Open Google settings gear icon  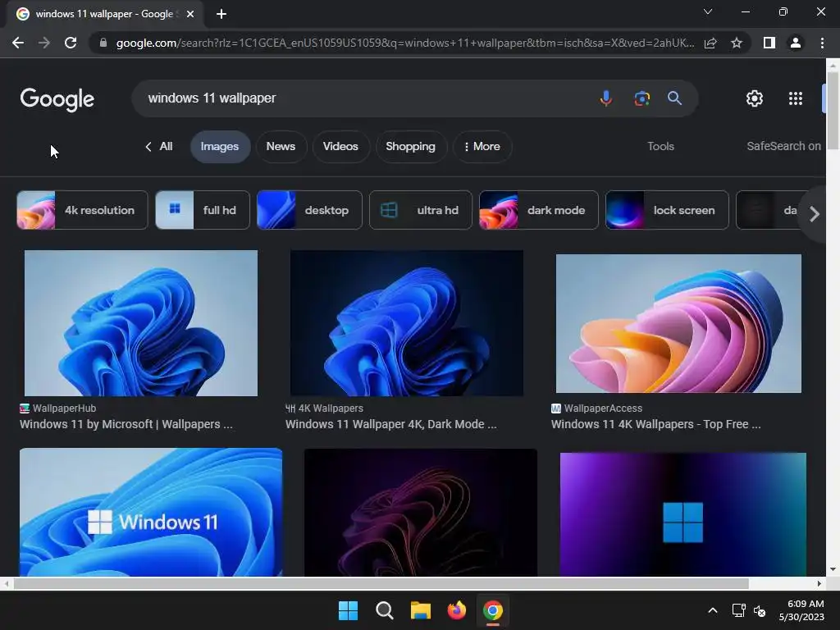[x=755, y=98]
